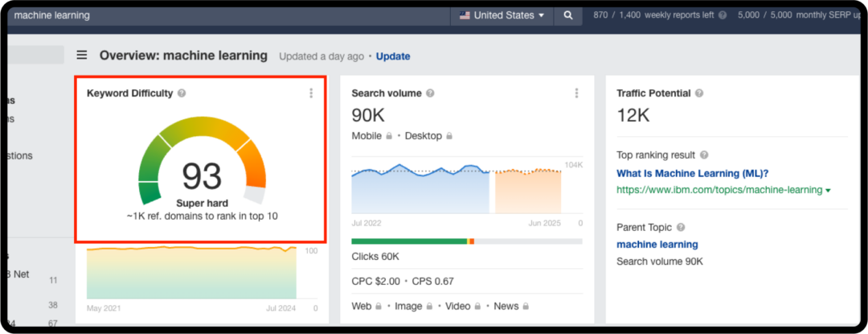Click the 870 / 1,400 weekly reports text

pyautogui.click(x=653, y=15)
